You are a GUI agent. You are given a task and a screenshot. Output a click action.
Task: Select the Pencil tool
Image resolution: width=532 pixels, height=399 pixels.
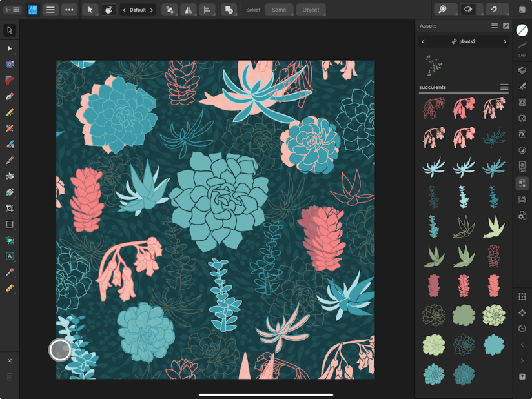[x=9, y=112]
